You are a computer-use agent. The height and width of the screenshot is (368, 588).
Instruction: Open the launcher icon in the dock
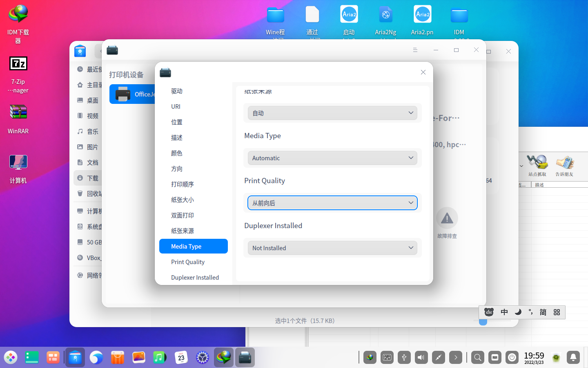coord(11,357)
